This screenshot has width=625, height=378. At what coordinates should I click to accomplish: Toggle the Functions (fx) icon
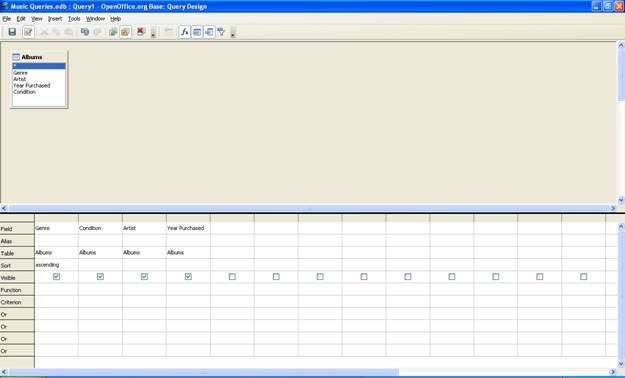(185, 32)
